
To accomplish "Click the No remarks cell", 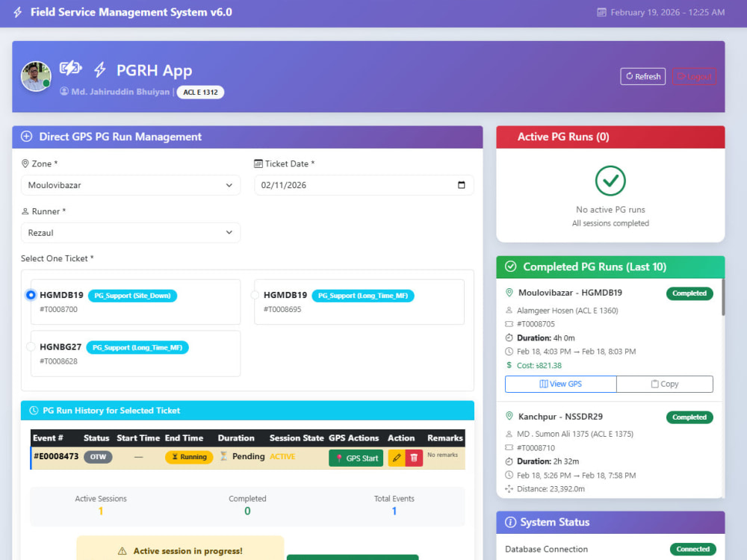I will pyautogui.click(x=442, y=455).
